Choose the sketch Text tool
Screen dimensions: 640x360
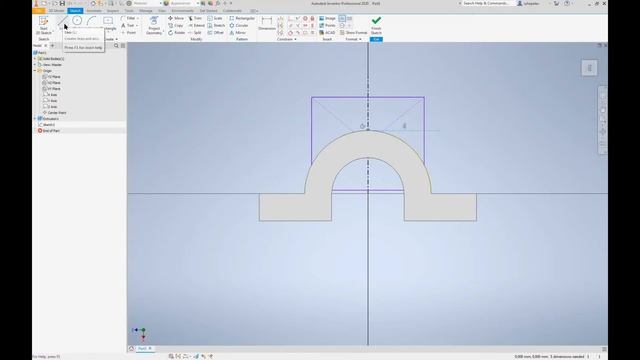(128, 25)
